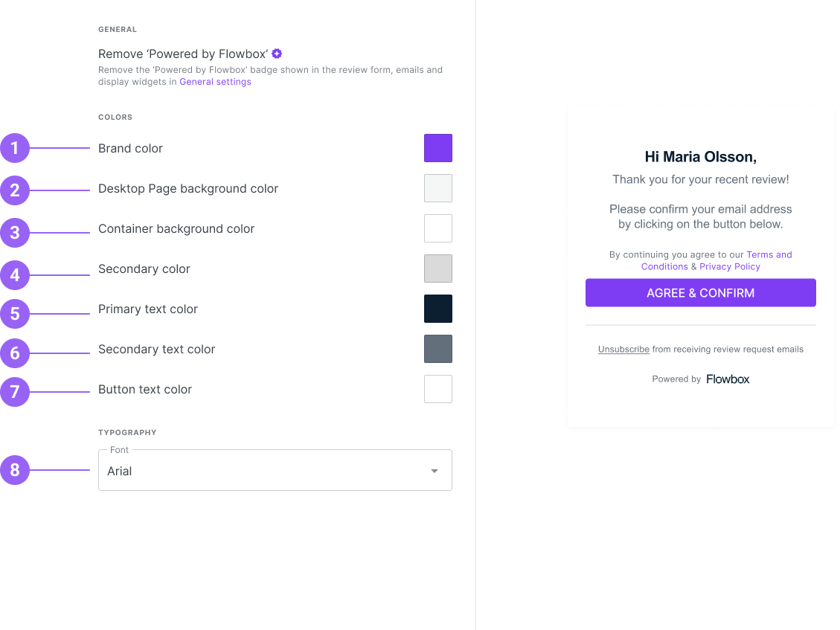Open the Brand color swatch
This screenshot has height=630, width=840.
pyautogui.click(x=437, y=148)
